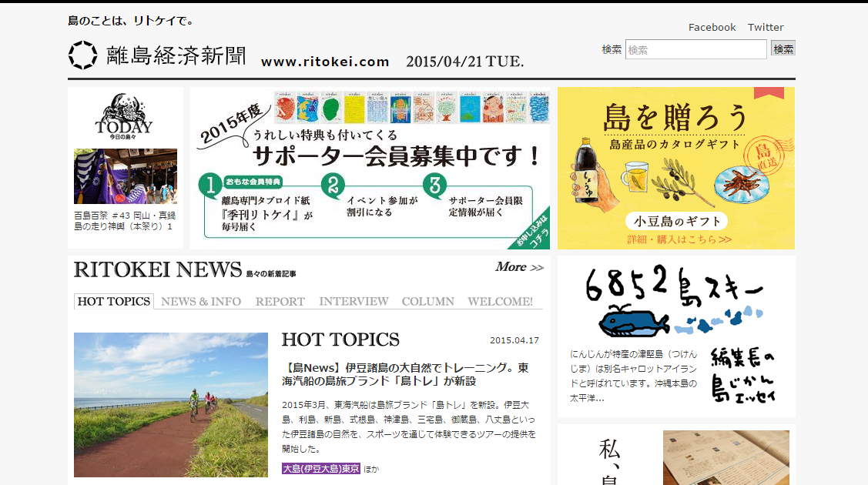Click the More >> news link
The image size is (868, 485).
pos(519,267)
